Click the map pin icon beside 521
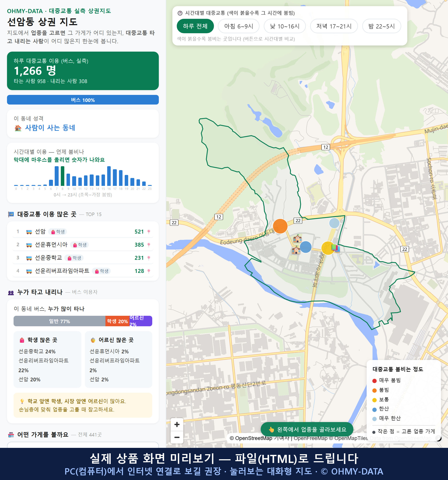Image resolution: width=448 pixels, height=480 pixels. click(149, 232)
